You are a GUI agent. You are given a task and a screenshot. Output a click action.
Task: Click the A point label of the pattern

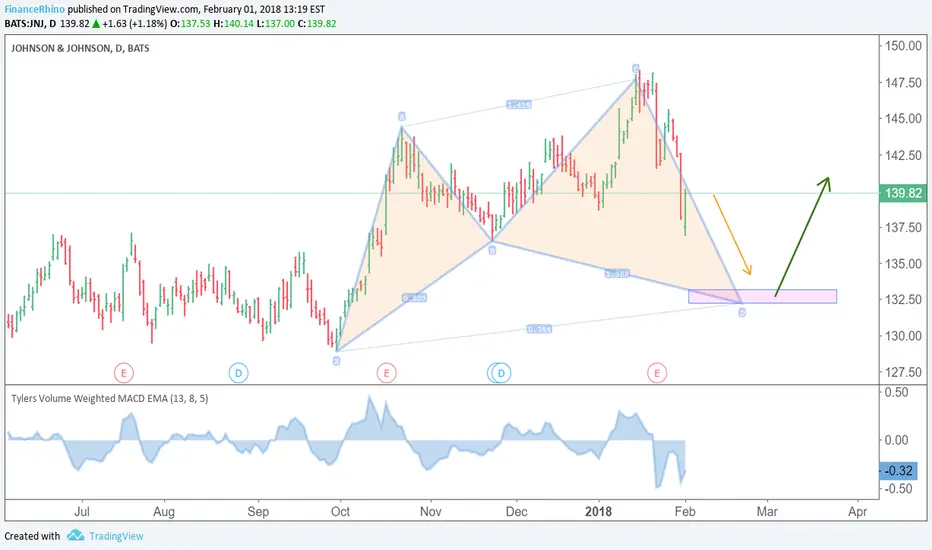point(402,117)
